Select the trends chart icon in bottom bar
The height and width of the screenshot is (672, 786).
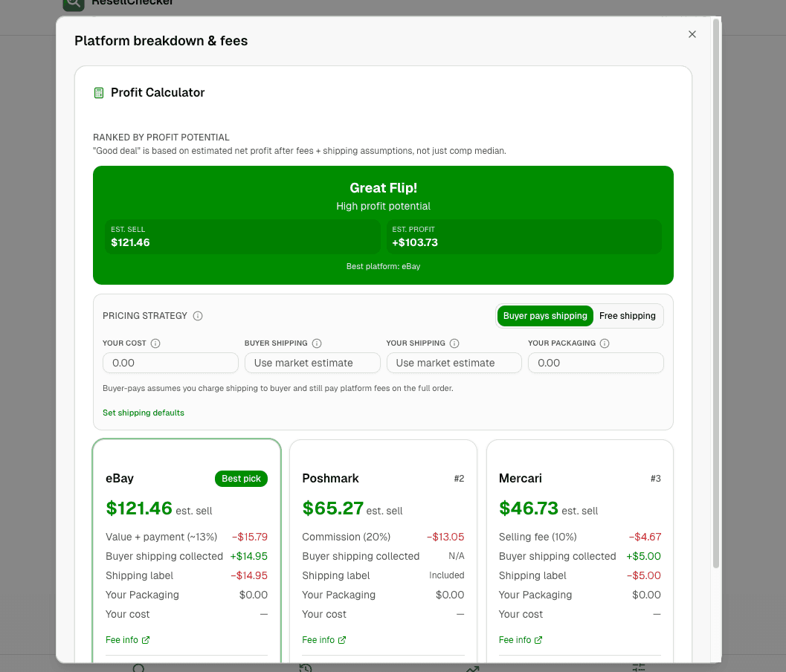(x=472, y=668)
